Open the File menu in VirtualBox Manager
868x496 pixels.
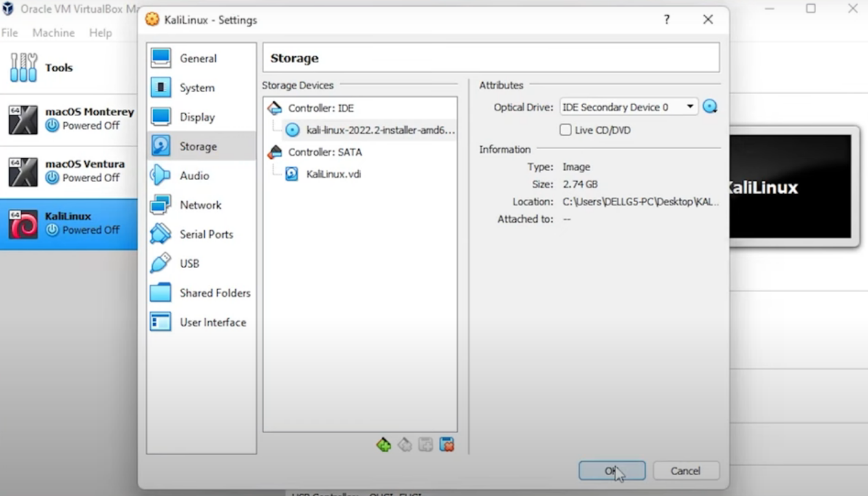point(10,33)
